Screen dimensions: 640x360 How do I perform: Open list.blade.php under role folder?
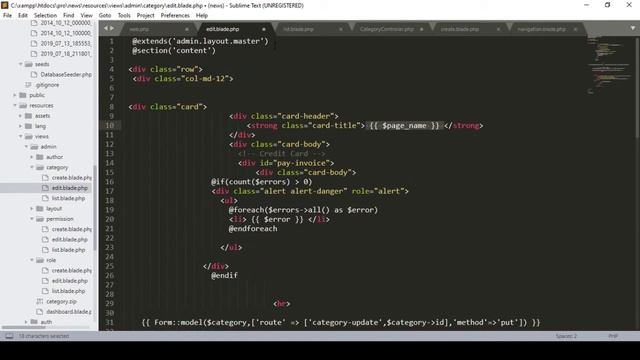click(x=68, y=291)
